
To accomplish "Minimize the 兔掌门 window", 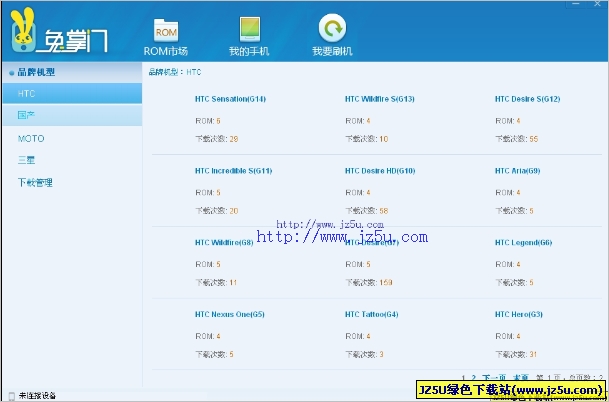I will [x=576, y=3].
